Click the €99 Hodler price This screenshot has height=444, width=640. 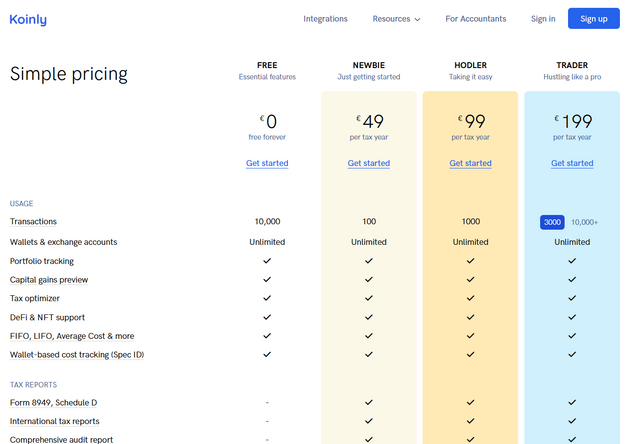pyautogui.click(x=471, y=121)
